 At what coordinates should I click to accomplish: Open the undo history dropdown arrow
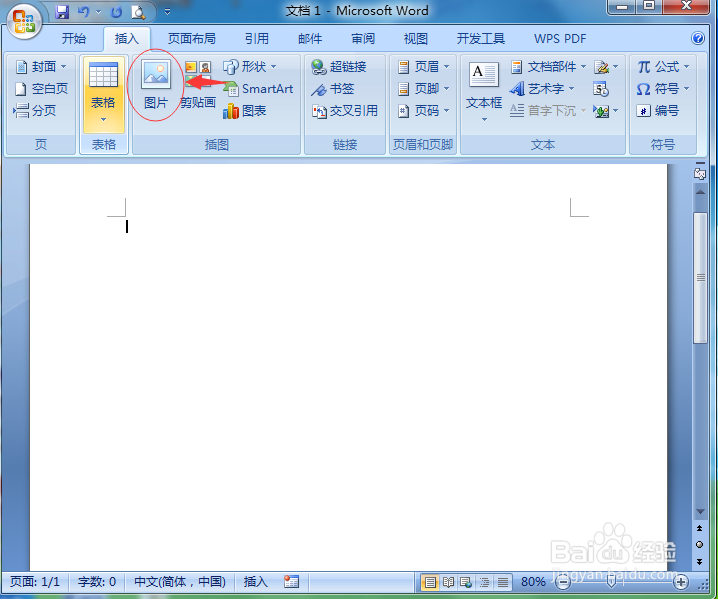point(98,12)
